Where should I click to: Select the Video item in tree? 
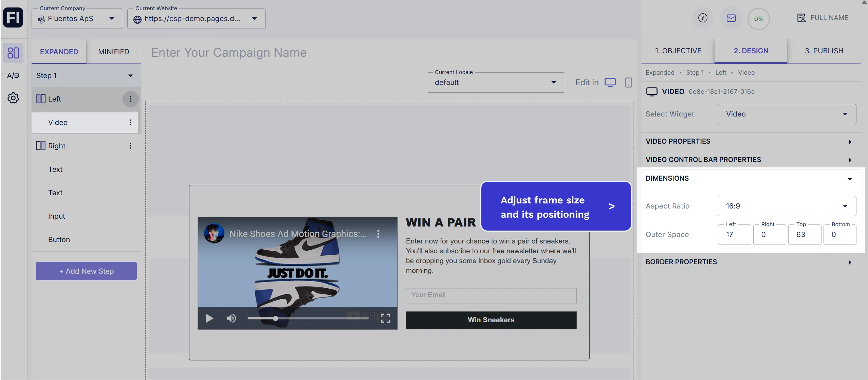click(x=85, y=122)
